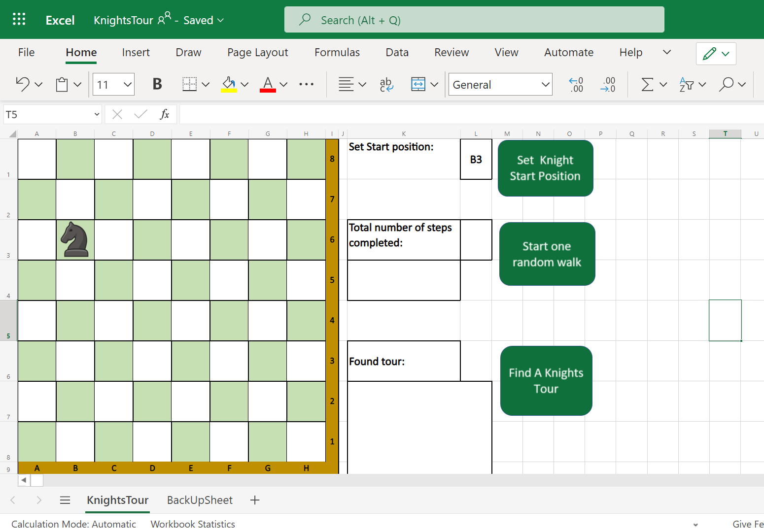Click Set Knight Start Position button

click(546, 168)
